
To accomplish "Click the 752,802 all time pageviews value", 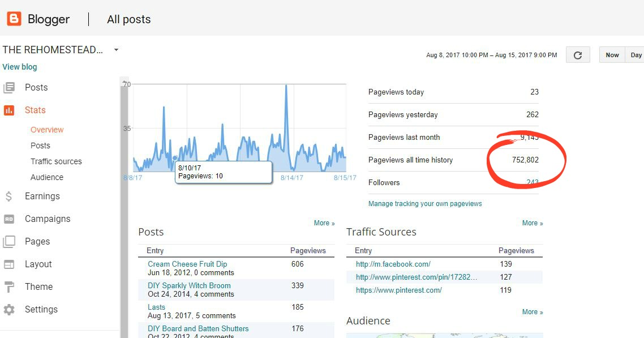I will pos(525,160).
